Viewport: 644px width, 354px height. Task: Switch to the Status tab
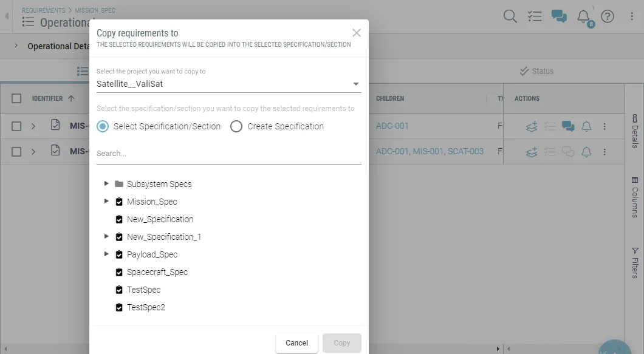536,71
